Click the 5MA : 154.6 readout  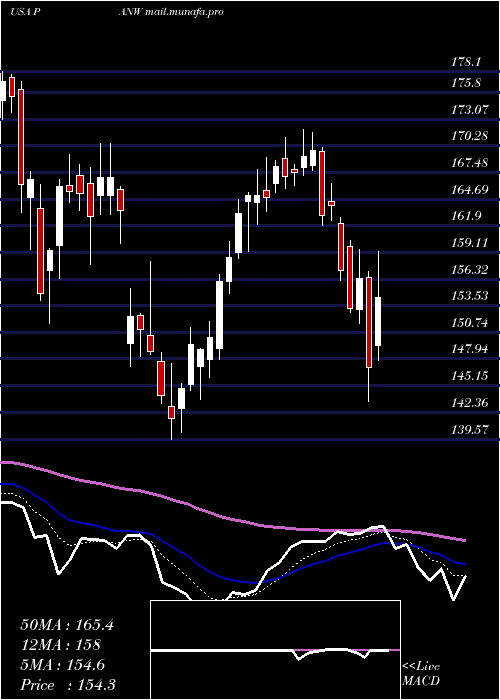click(63, 665)
